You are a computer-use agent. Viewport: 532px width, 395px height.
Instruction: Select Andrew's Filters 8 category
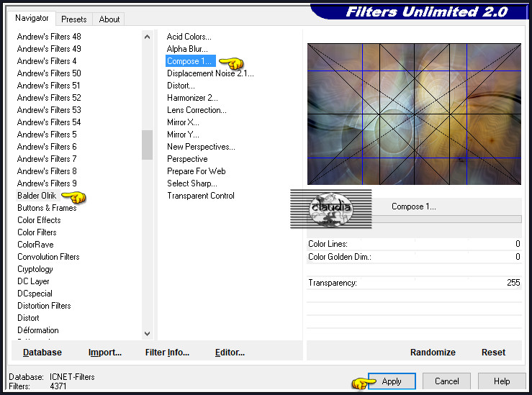point(47,171)
